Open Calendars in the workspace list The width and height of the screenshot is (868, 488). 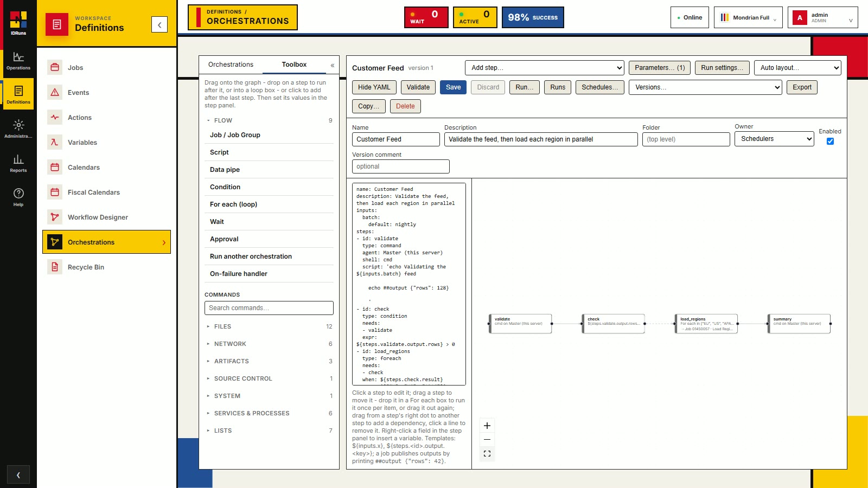tap(106, 168)
